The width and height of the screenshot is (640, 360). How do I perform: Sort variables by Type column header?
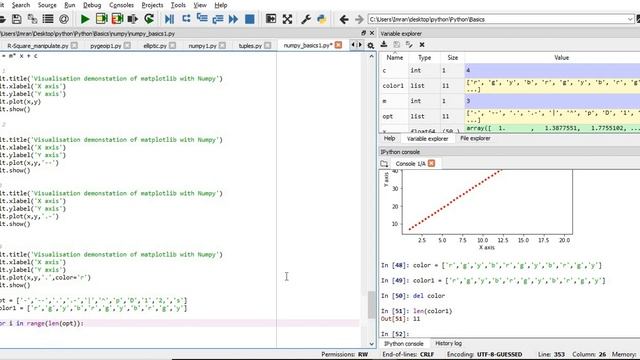[x=424, y=58]
